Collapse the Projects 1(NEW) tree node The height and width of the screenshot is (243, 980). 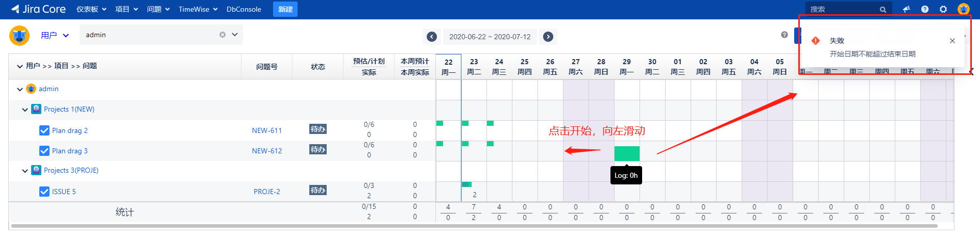point(25,110)
